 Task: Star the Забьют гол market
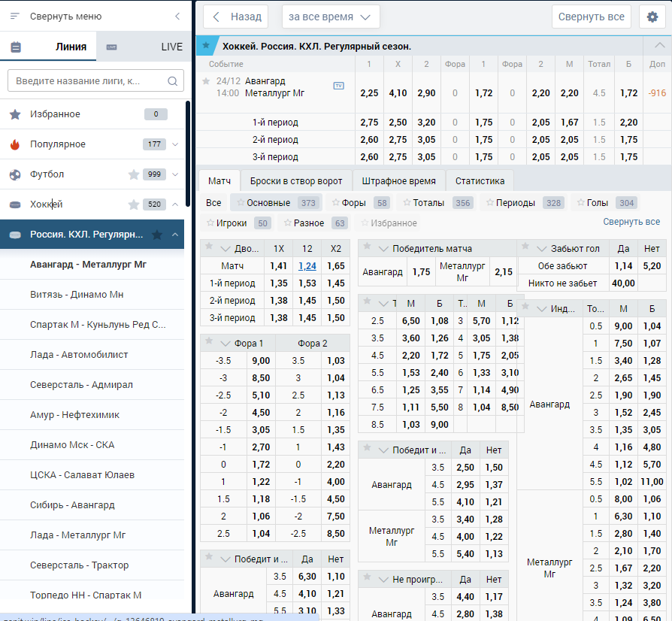point(525,246)
